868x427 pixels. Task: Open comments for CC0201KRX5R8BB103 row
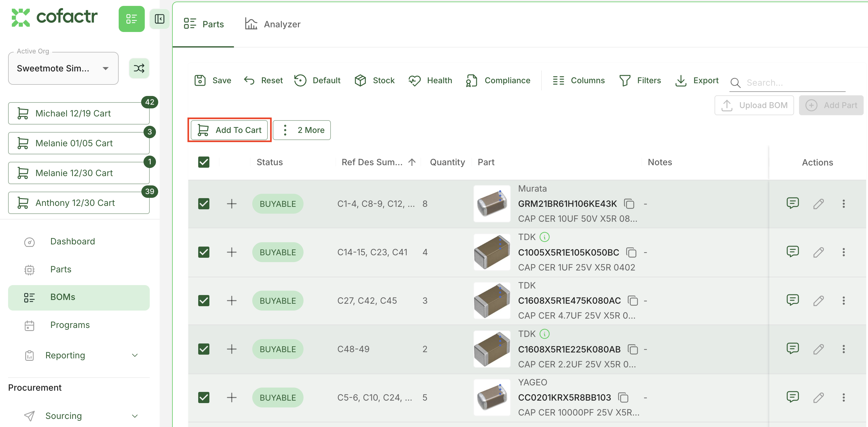(793, 397)
